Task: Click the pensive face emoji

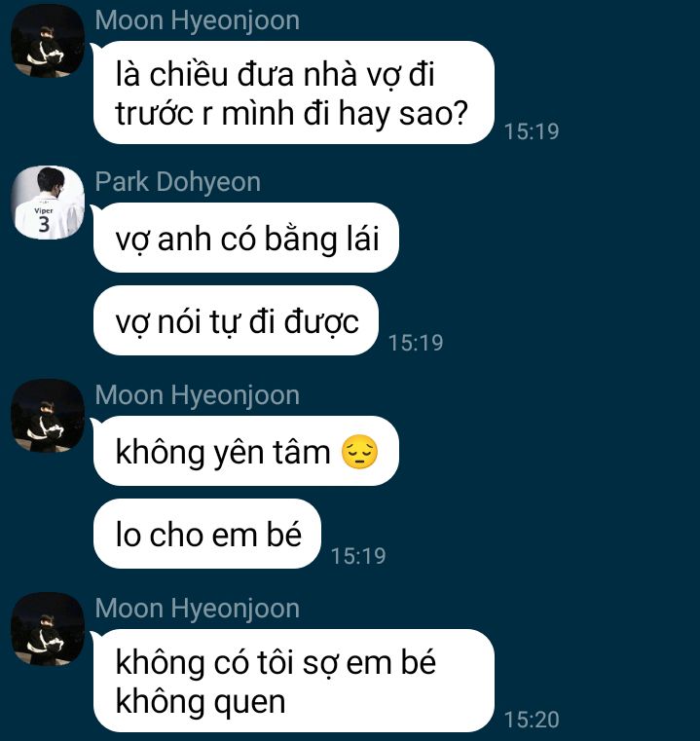Action: (x=359, y=452)
